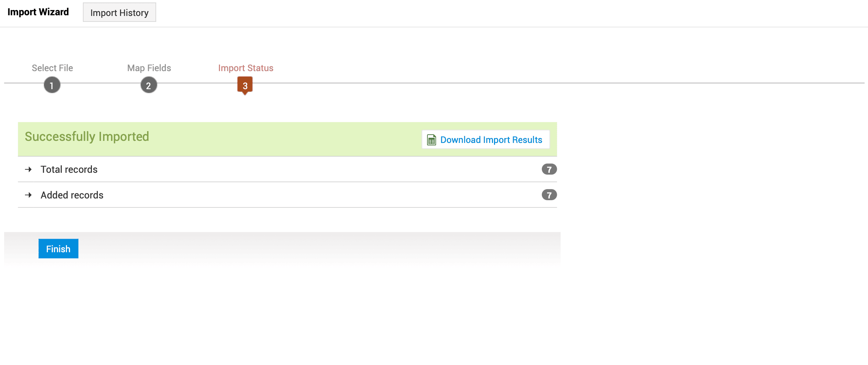The width and height of the screenshot is (868, 365).
Task: Click the arrow icon next to Total records
Action: (x=28, y=169)
